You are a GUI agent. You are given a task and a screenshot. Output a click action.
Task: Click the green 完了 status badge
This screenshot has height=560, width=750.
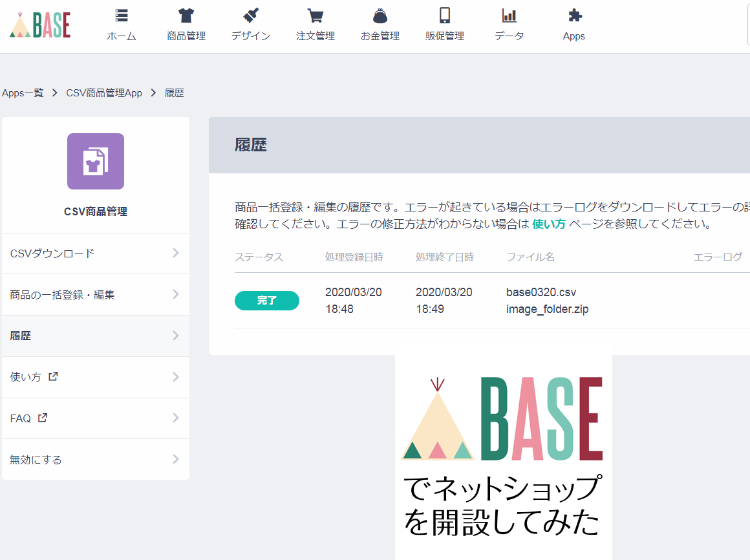(x=266, y=301)
